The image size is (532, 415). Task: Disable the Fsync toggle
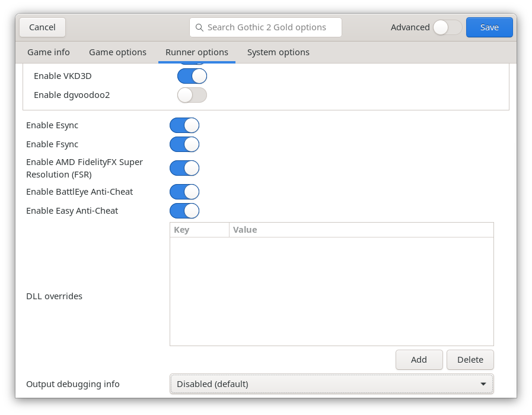click(184, 144)
